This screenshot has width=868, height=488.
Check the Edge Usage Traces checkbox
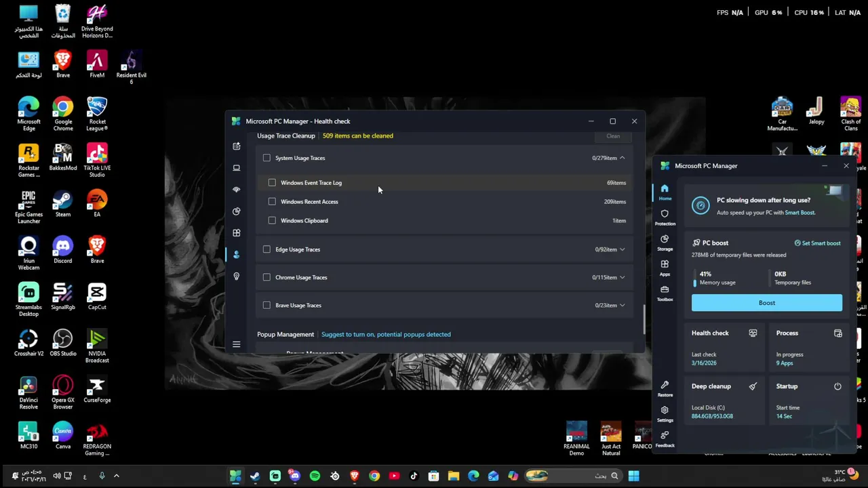tap(267, 249)
